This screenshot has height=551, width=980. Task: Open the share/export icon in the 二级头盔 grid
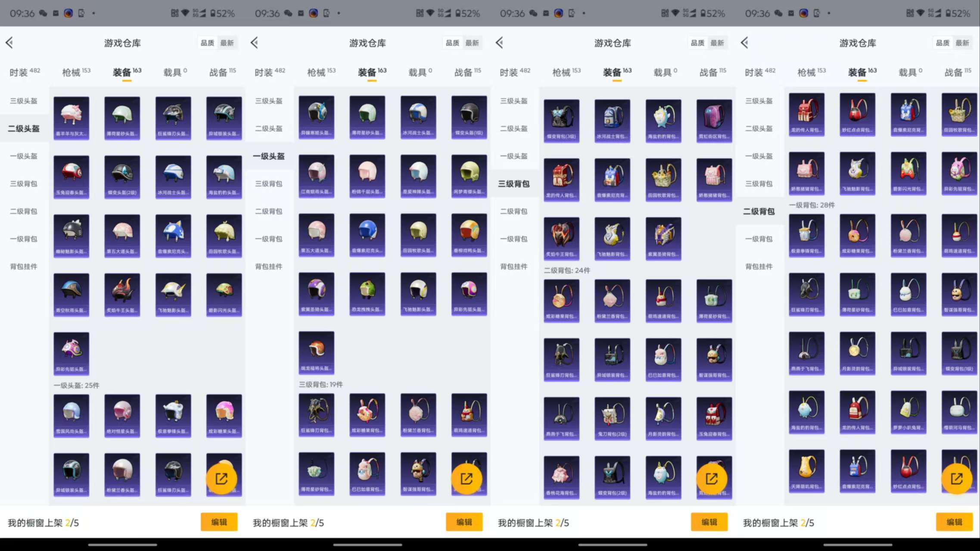(x=221, y=479)
